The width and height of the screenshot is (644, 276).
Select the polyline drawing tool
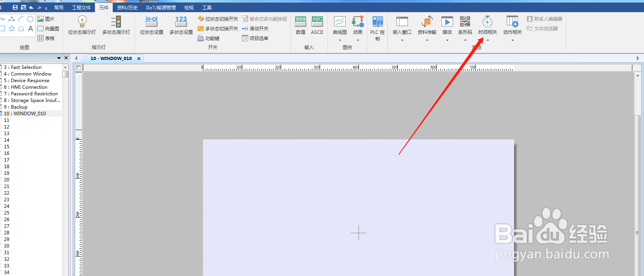click(12, 19)
